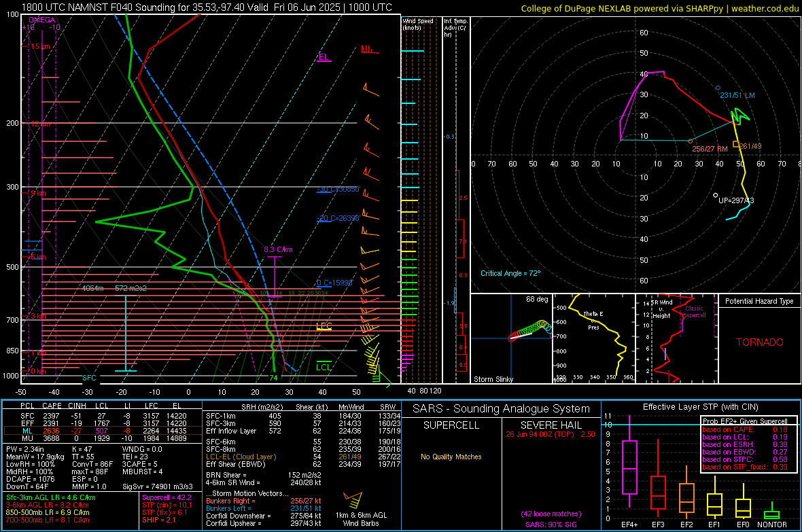Click the 572 m2s2 label on skew-T
Screen dimensions: 802x532
pos(130,288)
